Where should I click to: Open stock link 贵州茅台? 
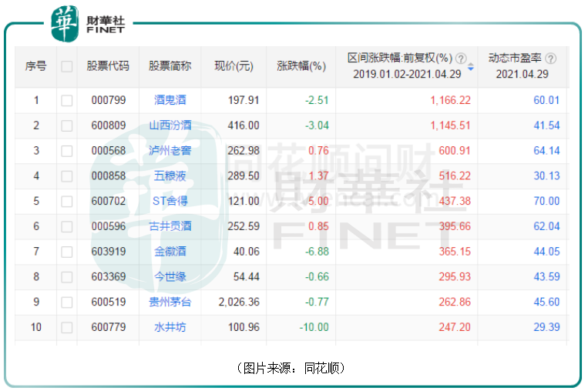(x=170, y=302)
